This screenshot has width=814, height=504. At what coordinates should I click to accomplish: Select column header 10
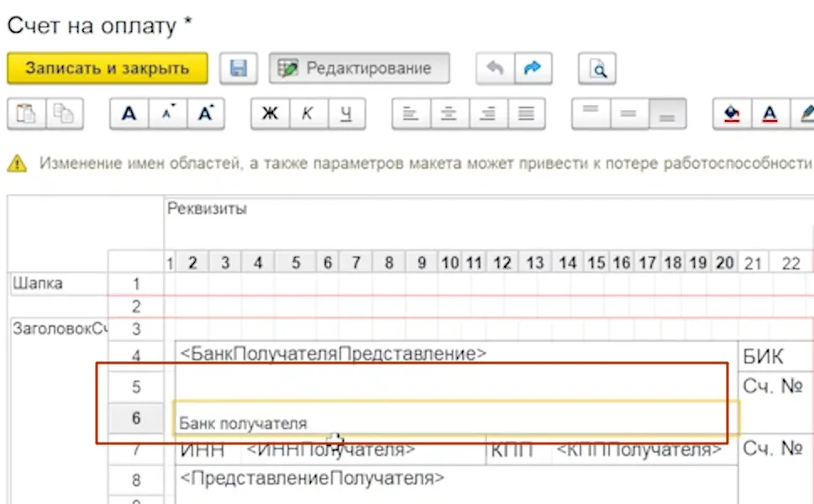[449, 263]
